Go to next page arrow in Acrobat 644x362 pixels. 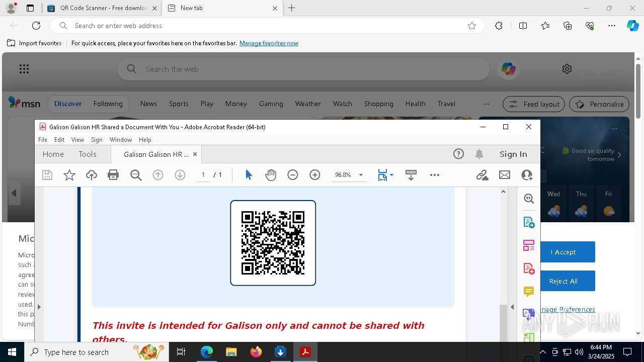[x=180, y=175]
